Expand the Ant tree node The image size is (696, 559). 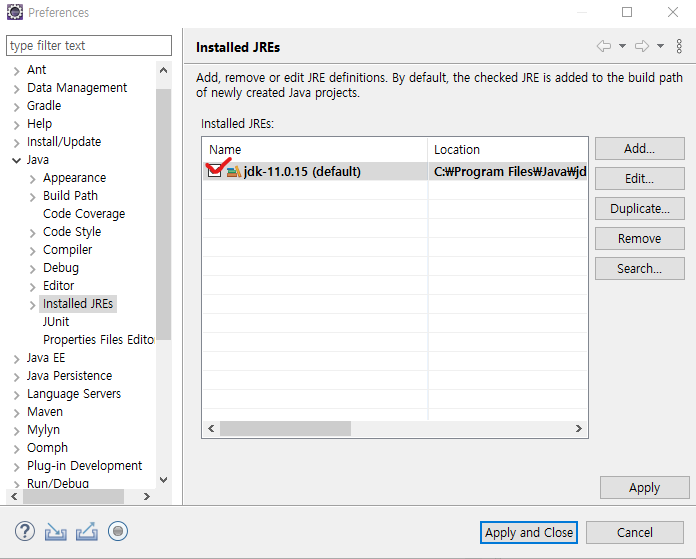(16, 71)
